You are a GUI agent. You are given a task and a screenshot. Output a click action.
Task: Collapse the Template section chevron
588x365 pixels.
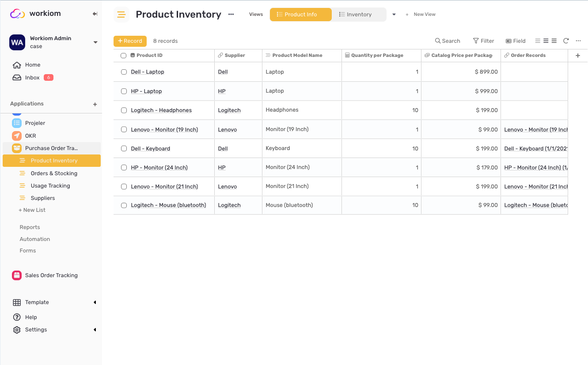coord(95,302)
